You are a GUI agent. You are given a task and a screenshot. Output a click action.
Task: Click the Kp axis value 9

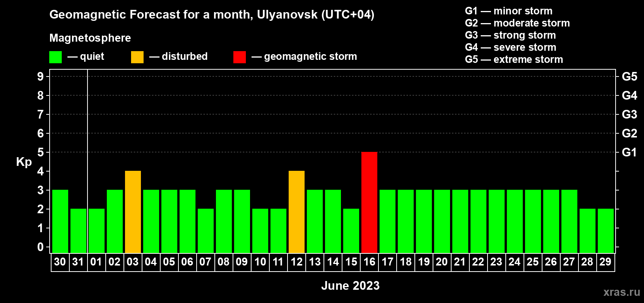(41, 77)
